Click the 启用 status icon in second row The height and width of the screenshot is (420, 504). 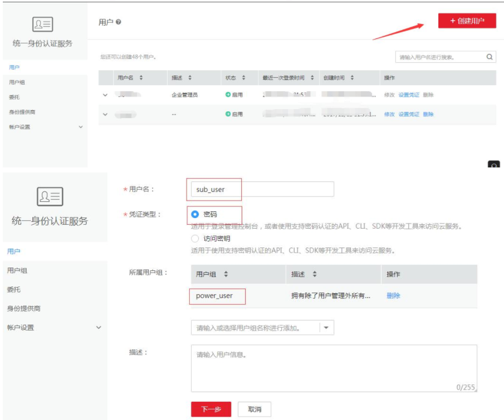click(228, 113)
